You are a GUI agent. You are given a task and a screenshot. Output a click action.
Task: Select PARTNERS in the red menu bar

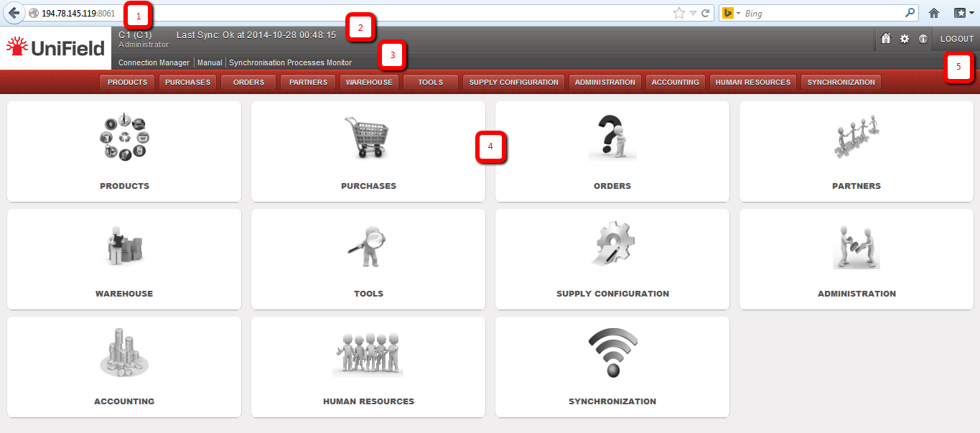click(308, 82)
